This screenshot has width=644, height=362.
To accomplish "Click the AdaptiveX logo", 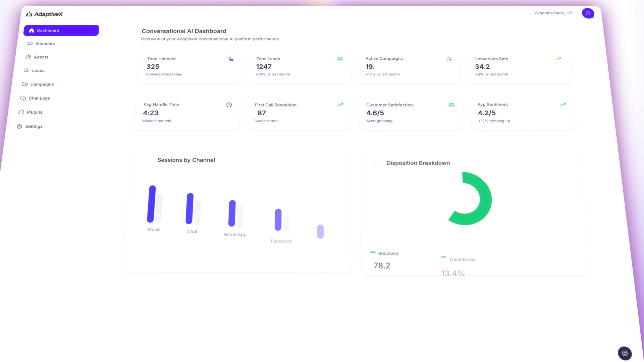I will tap(44, 14).
